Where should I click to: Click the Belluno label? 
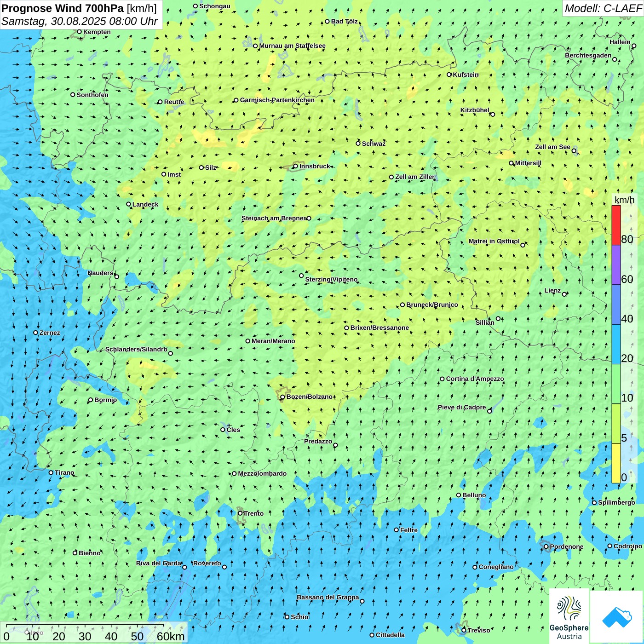coord(474,495)
